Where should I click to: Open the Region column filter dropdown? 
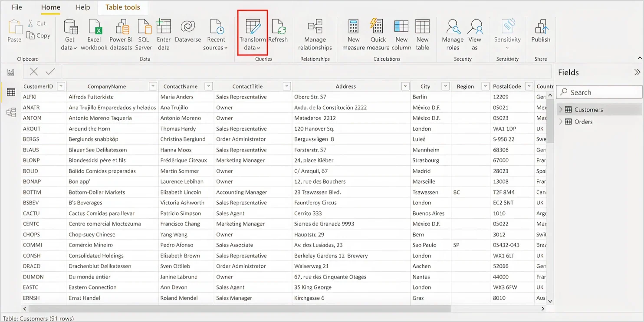pos(486,86)
